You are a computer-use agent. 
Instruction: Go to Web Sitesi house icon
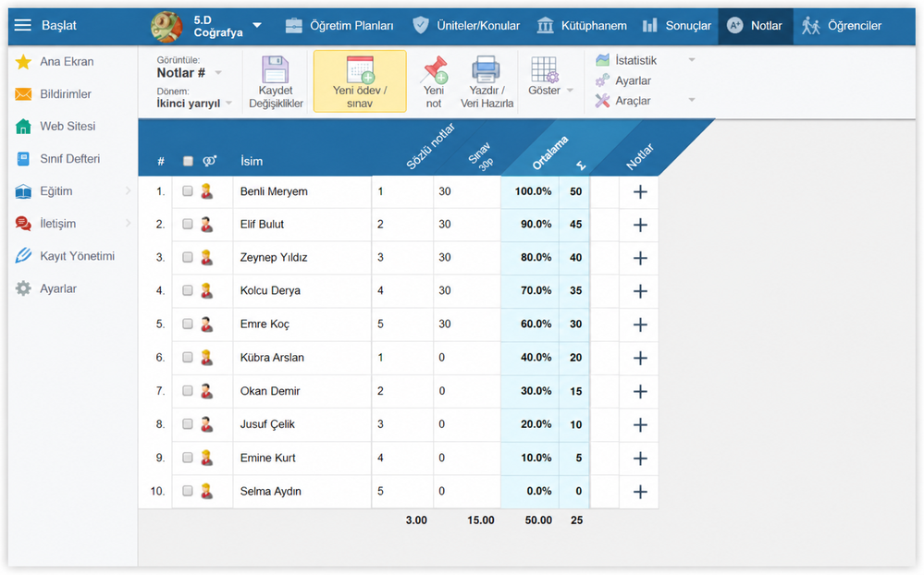23,126
